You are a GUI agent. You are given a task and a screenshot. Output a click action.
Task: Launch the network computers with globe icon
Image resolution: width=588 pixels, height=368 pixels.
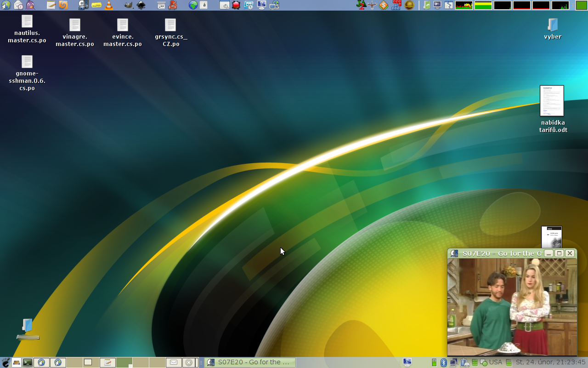click(x=274, y=5)
